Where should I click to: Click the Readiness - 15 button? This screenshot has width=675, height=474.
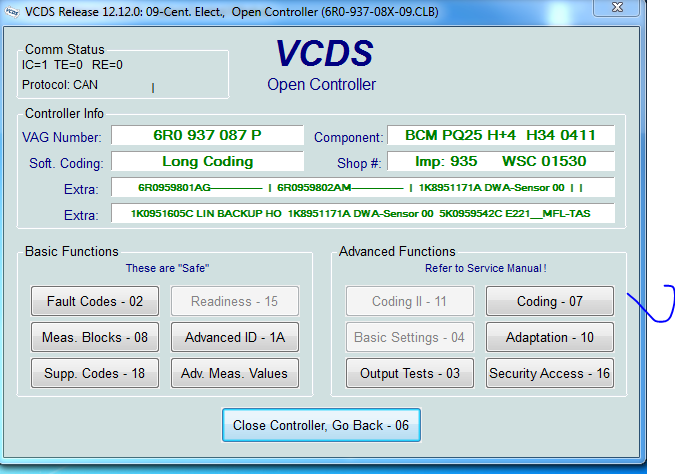(234, 301)
